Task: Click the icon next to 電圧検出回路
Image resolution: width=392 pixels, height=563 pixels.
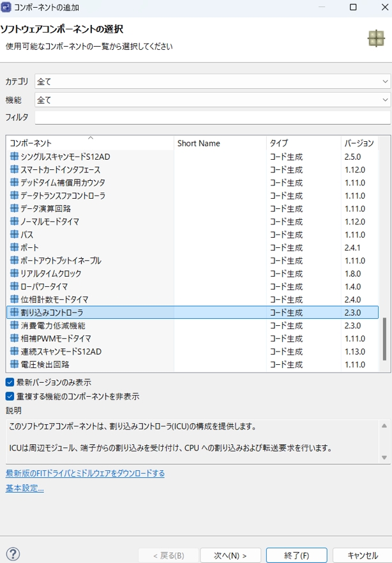Action: (15, 364)
